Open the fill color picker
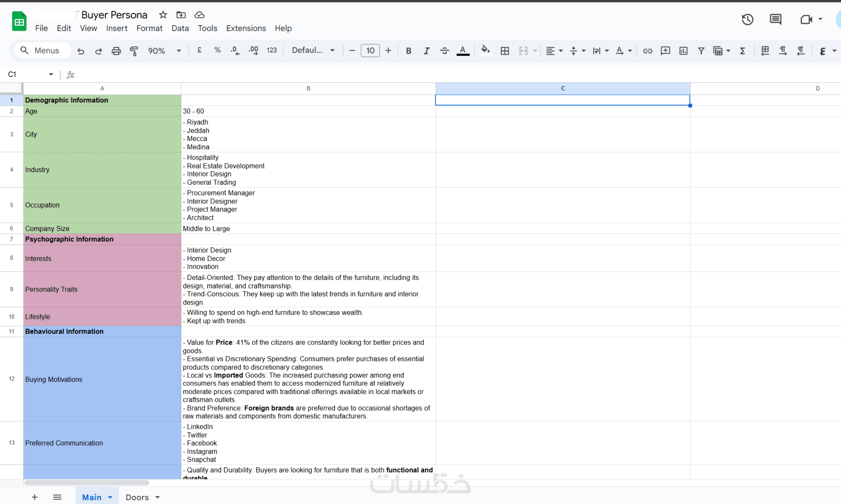 [x=485, y=51]
